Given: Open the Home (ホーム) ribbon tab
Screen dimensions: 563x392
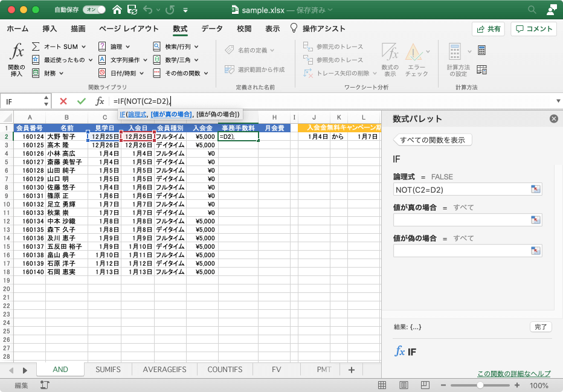Looking at the screenshot, I should point(18,29).
